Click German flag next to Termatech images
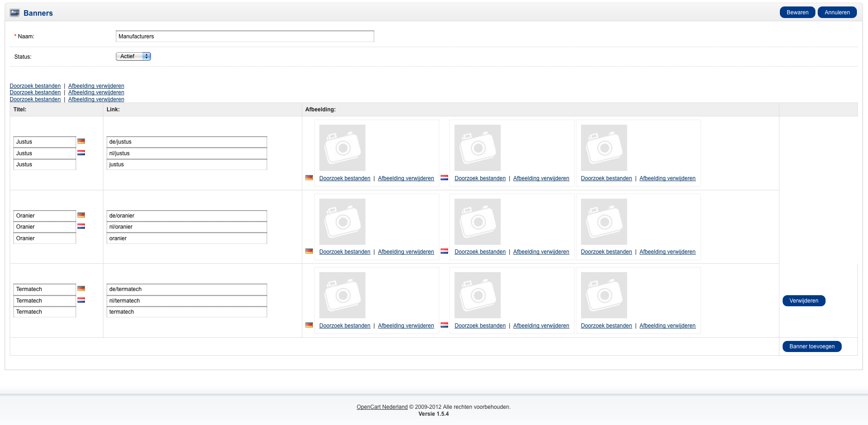This screenshot has width=868, height=425. coord(309,325)
